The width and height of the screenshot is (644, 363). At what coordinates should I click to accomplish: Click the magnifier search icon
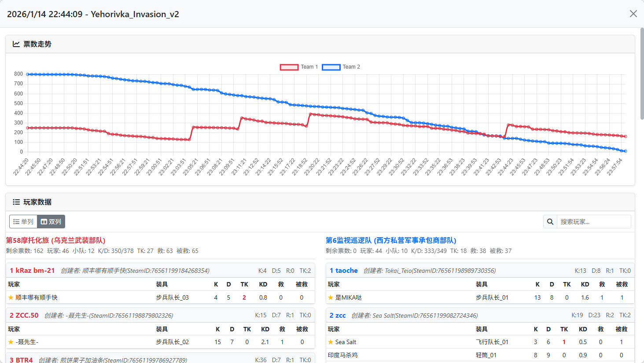(x=550, y=222)
